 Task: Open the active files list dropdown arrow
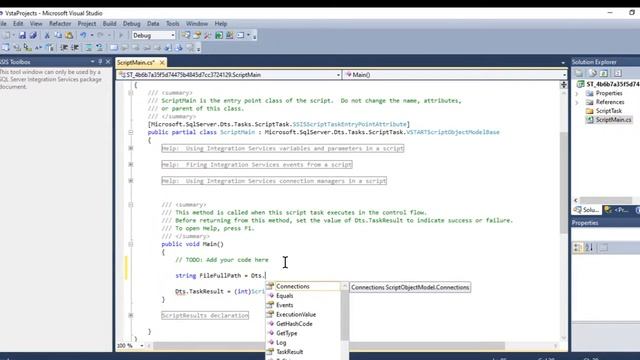point(563,62)
